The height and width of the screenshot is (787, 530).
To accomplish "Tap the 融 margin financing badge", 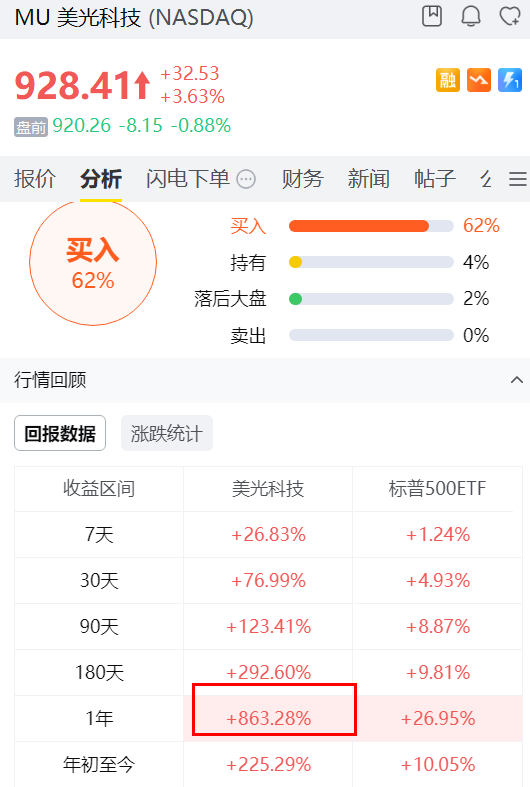I will coord(448,80).
